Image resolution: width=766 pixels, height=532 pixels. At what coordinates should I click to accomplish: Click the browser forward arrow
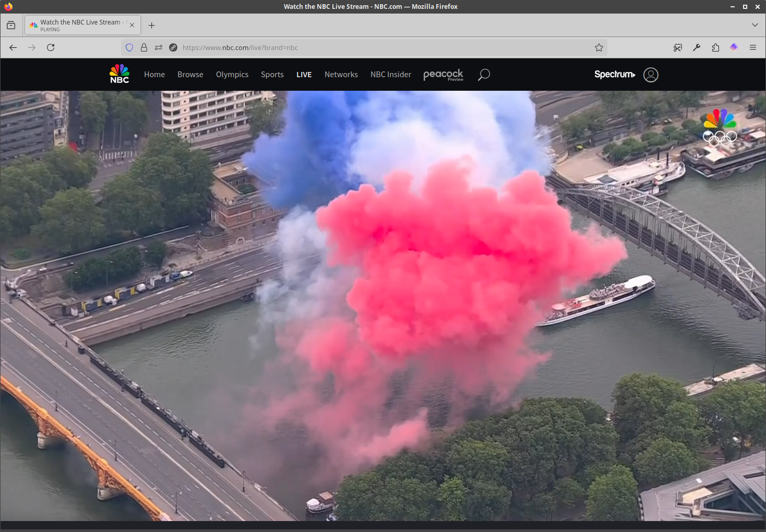(32, 47)
